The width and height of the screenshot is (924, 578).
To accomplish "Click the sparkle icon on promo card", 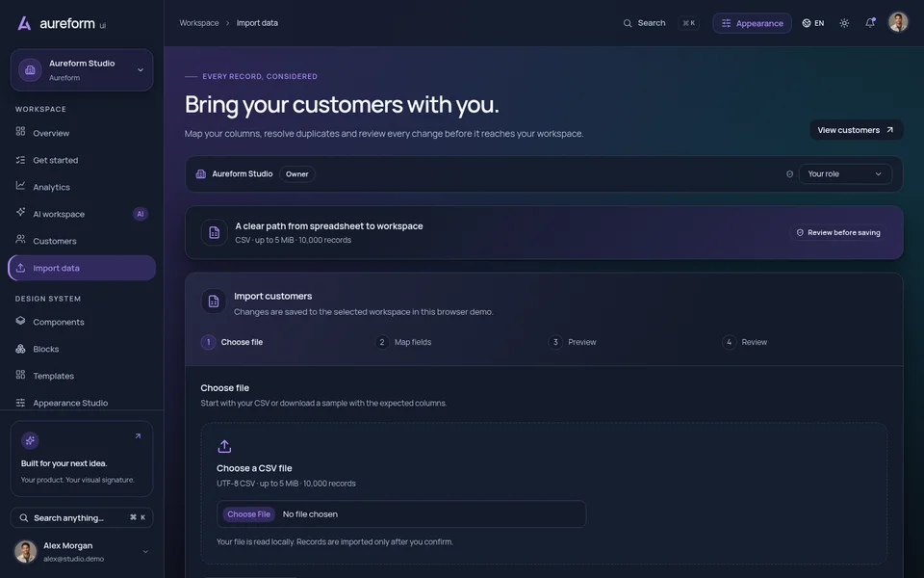I will 30,440.
